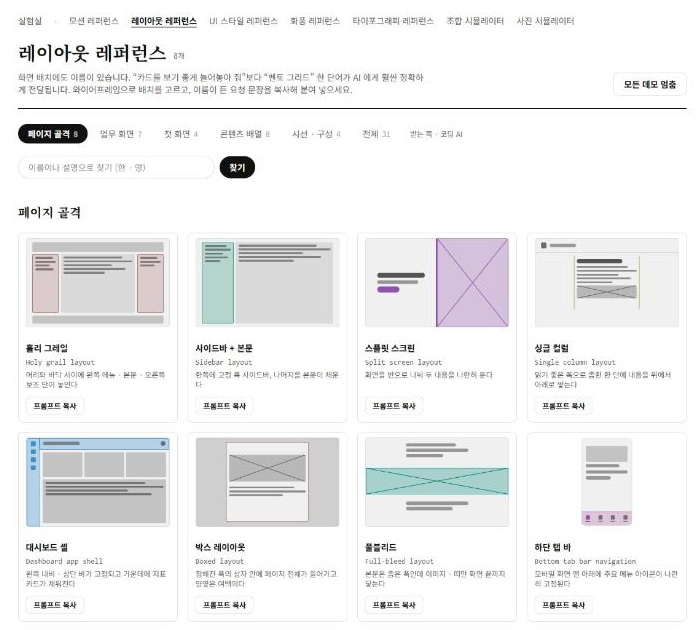Click the 스플릿 스크린 card title
This screenshot has height=630, width=700.
click(390, 348)
